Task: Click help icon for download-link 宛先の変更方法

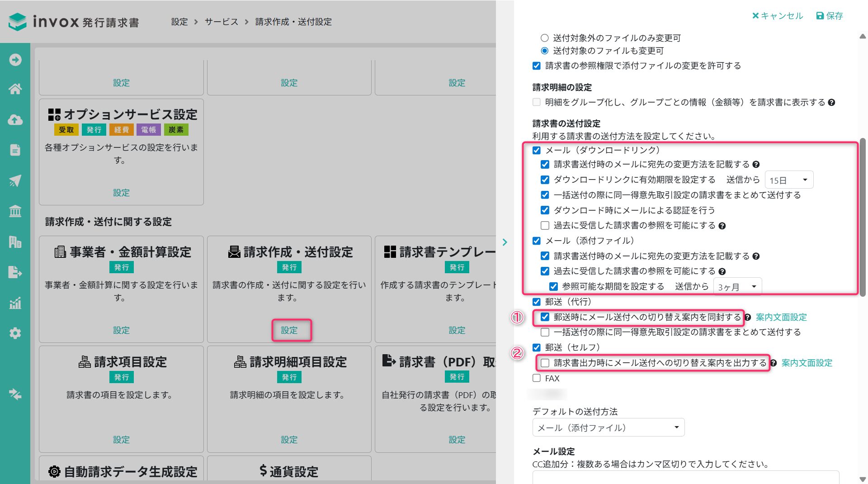Action: point(756,165)
